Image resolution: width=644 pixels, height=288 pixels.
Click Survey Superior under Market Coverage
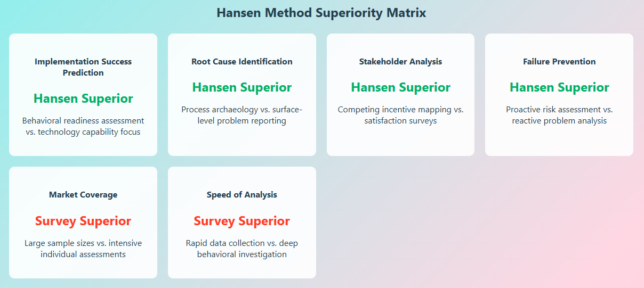[x=83, y=221]
